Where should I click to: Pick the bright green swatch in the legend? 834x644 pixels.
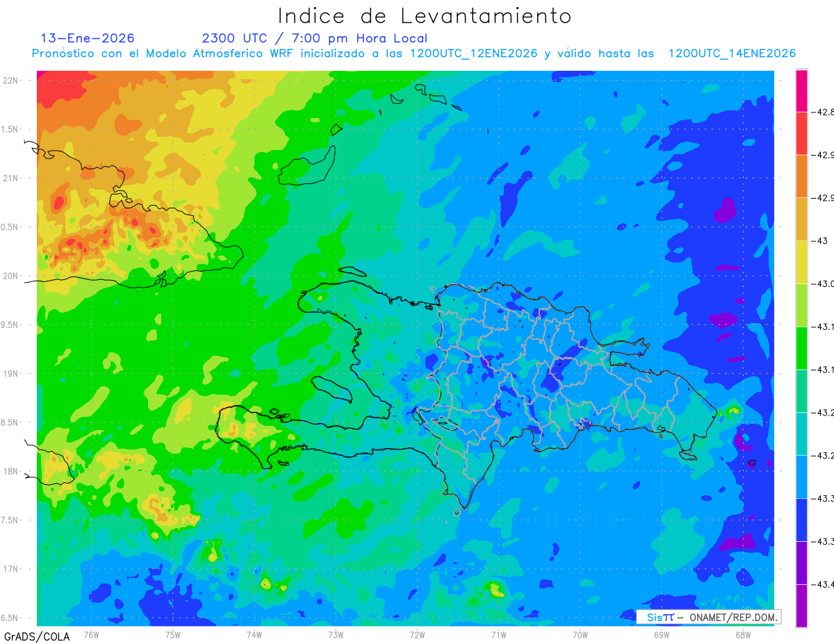(x=802, y=348)
